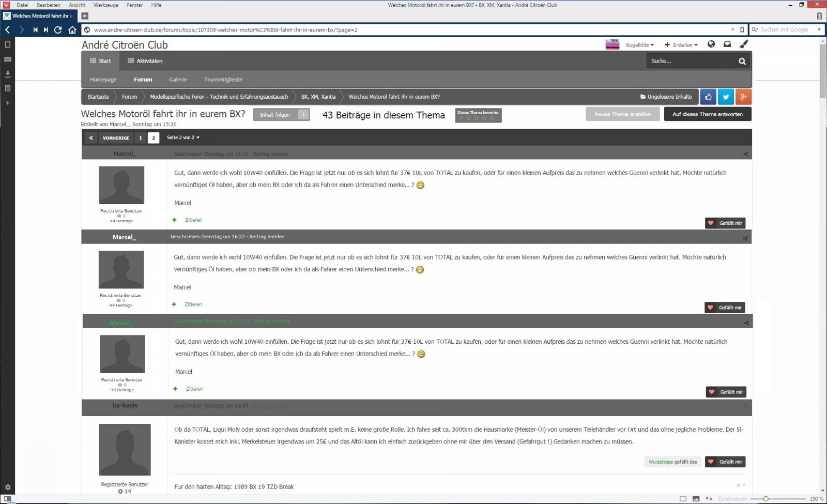Like the third Marcel_ post with Gefällt mir
827x504 pixels.
click(726, 392)
